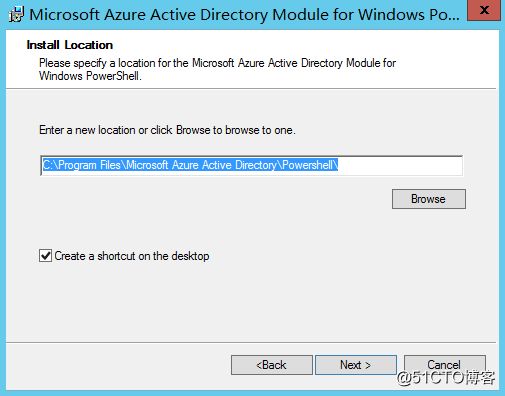Click the C:\ drive prefix in the path field
505x396 pixels.
point(50,165)
